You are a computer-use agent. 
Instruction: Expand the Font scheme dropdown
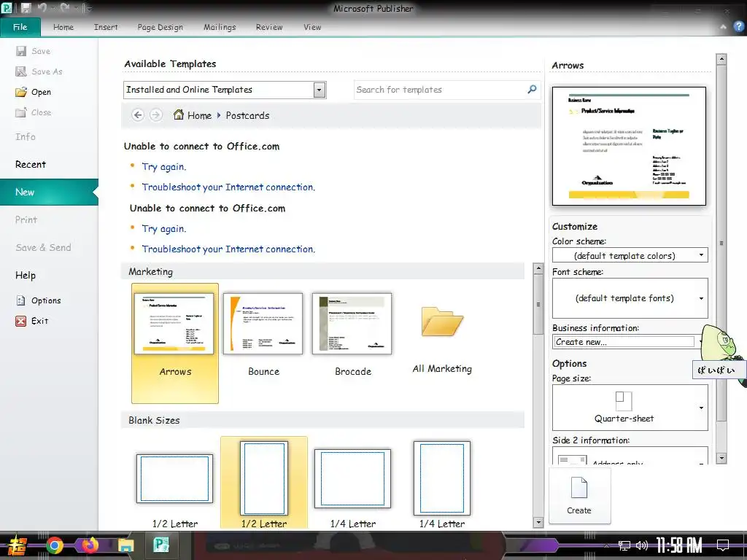[x=701, y=298]
